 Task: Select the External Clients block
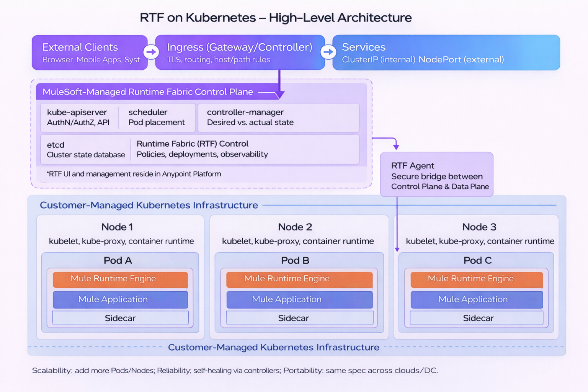click(89, 52)
